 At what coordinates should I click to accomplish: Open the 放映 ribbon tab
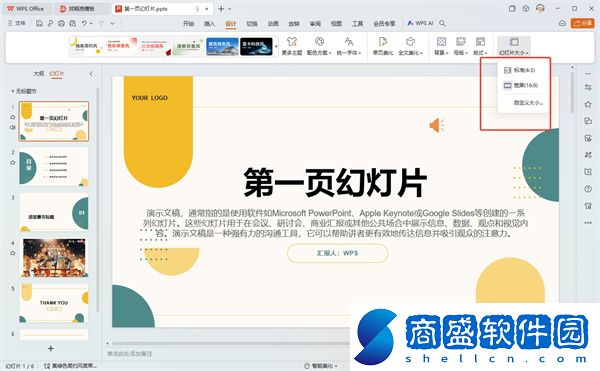click(294, 23)
